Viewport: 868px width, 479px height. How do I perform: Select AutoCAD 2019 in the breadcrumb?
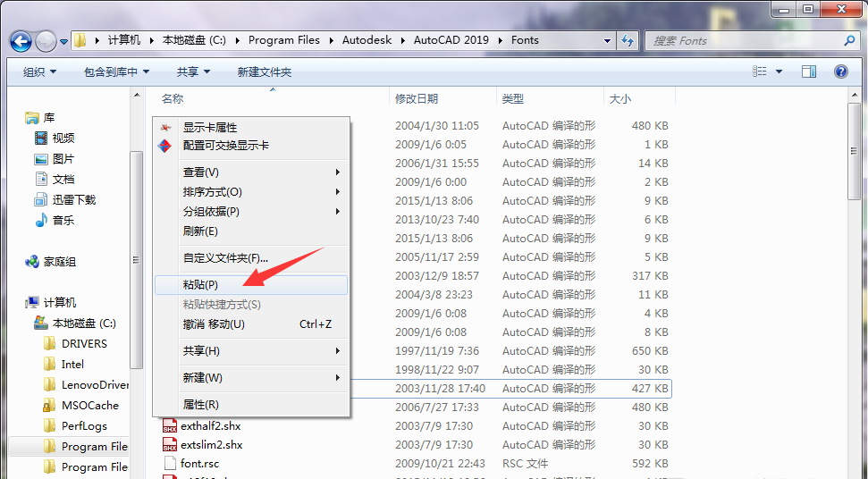[451, 40]
